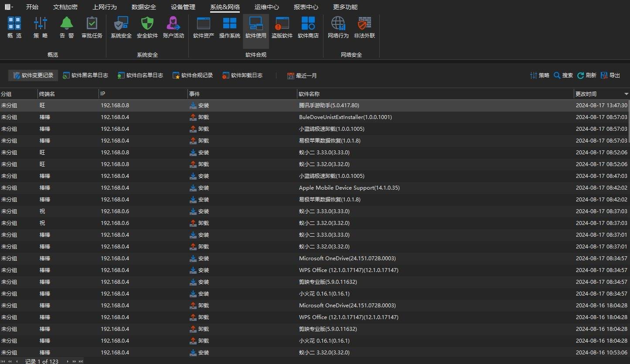The width and height of the screenshot is (630, 364).
Task: Select the 软件卸载日志 log tab
Action: [242, 75]
